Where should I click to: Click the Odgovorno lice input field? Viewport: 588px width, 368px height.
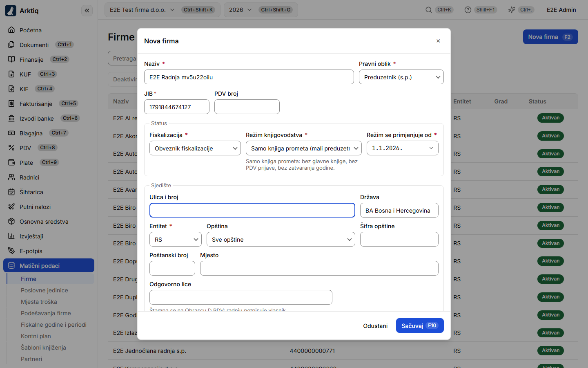[241, 297]
